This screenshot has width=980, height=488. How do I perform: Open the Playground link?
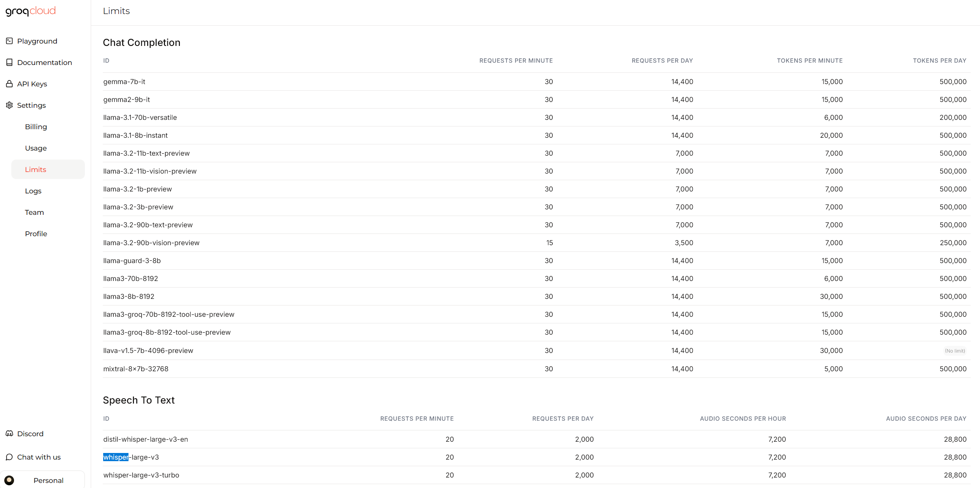point(37,41)
